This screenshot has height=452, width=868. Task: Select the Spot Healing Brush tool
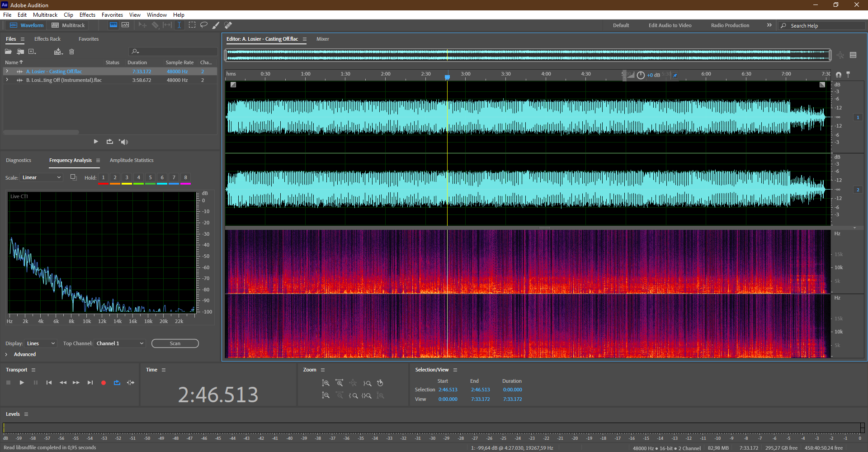pyautogui.click(x=228, y=25)
